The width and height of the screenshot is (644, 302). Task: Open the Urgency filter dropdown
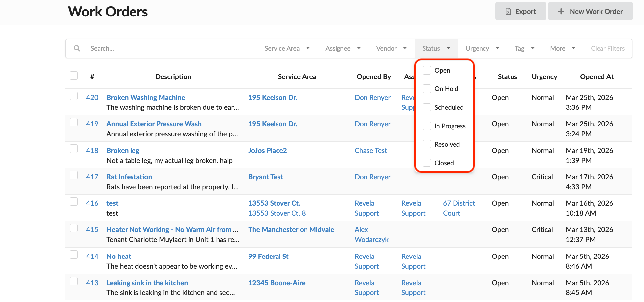482,48
